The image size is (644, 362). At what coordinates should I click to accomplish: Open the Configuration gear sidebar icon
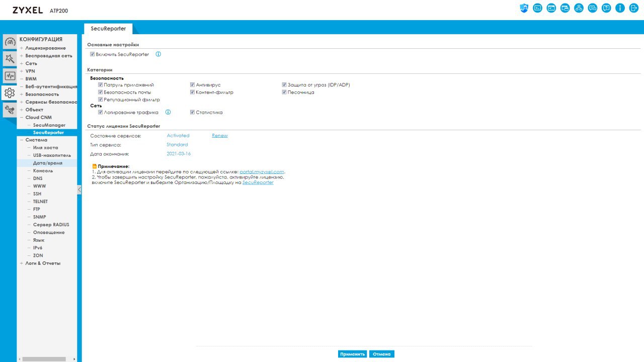click(10, 93)
